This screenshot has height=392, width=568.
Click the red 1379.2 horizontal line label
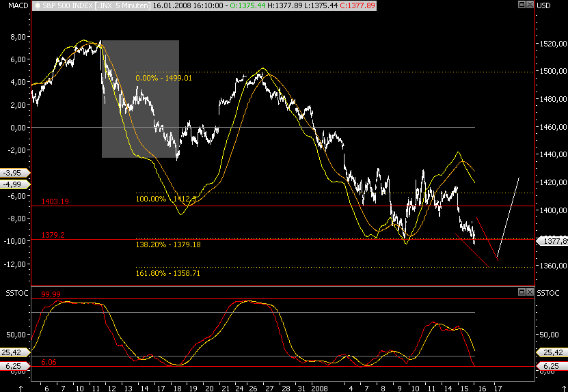pos(53,236)
